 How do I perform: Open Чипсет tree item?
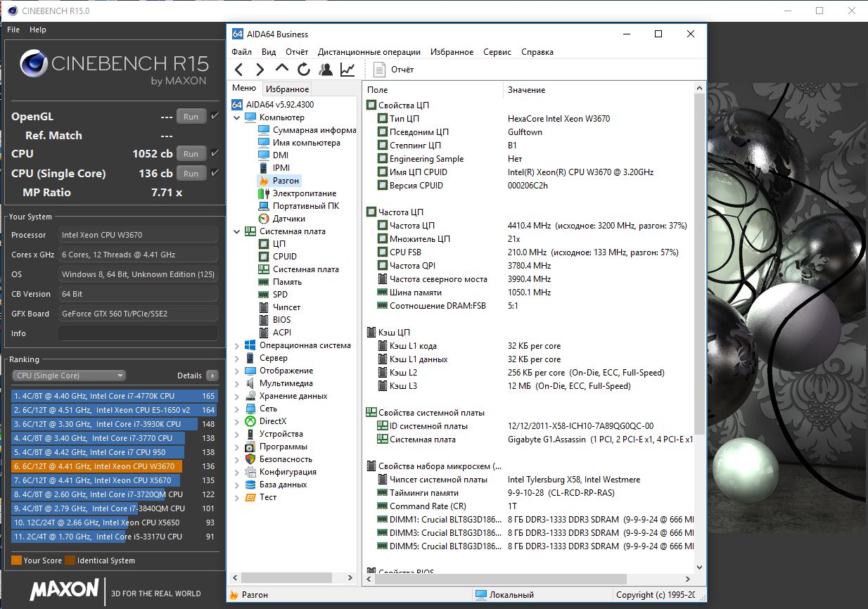[x=279, y=307]
